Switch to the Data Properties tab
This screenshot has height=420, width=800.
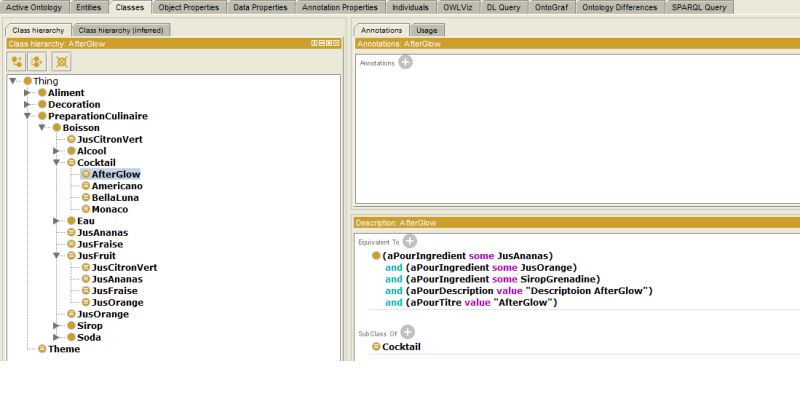tap(260, 7)
